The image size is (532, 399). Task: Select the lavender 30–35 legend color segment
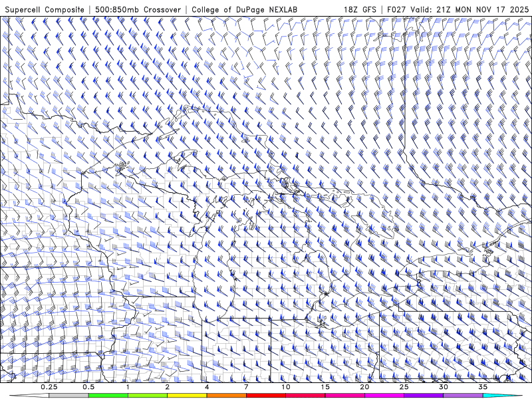[x=463, y=396]
